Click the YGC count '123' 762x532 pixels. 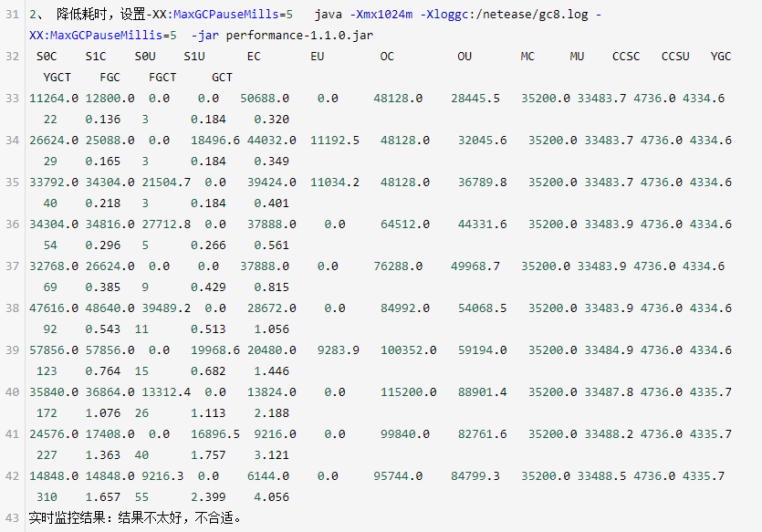pyautogui.click(x=47, y=371)
